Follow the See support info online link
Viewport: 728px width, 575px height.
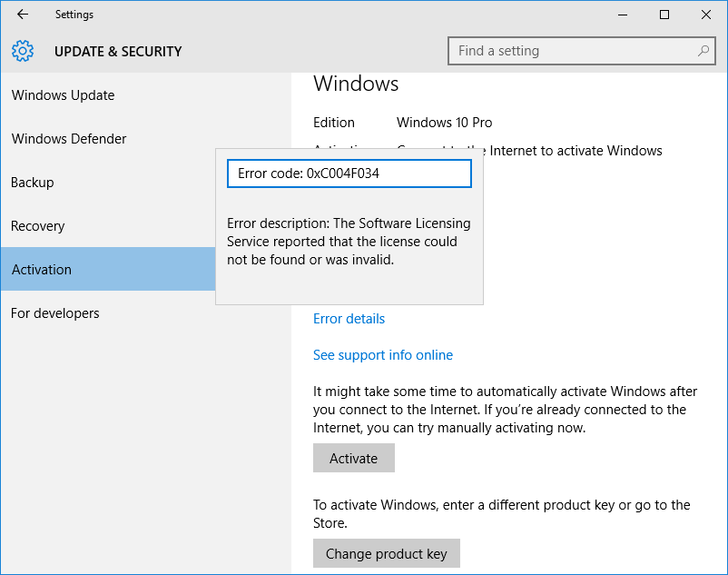382,355
